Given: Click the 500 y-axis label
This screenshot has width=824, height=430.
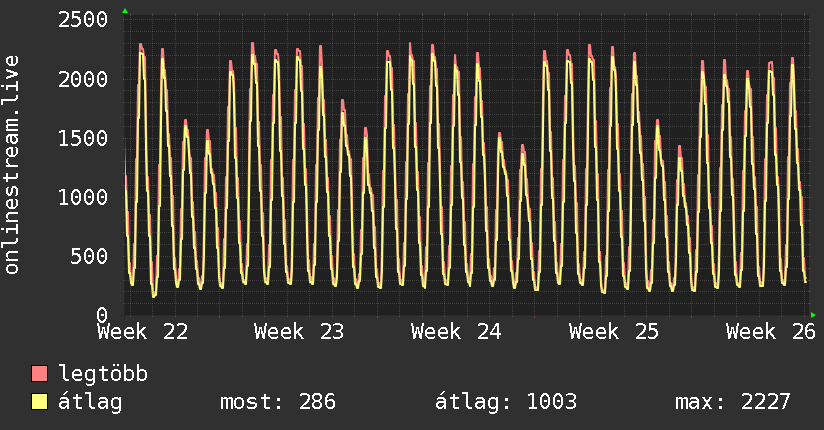Looking at the screenshot, I should (89, 257).
